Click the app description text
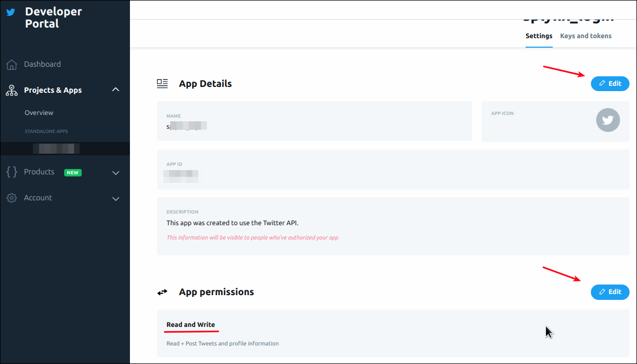Image resolution: width=637 pixels, height=364 pixels. click(236, 223)
